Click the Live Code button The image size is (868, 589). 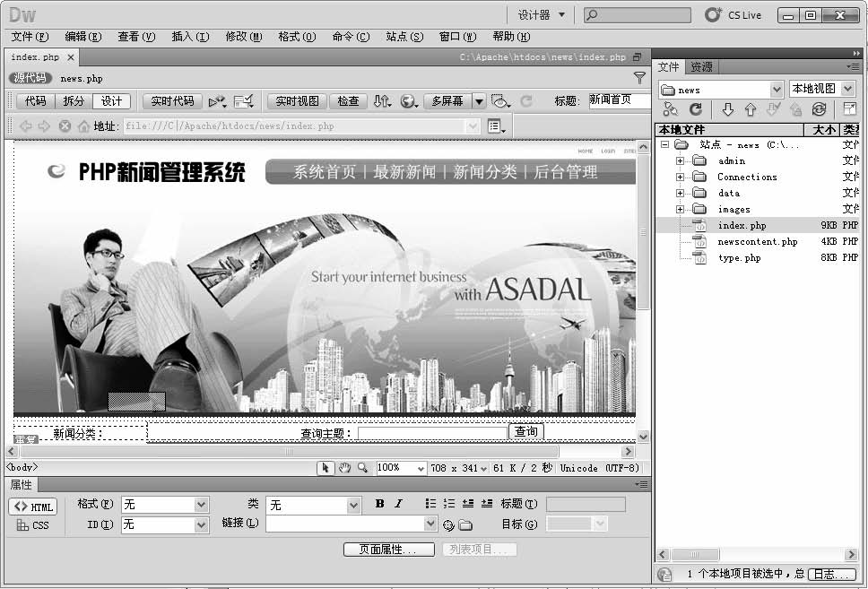click(x=172, y=101)
